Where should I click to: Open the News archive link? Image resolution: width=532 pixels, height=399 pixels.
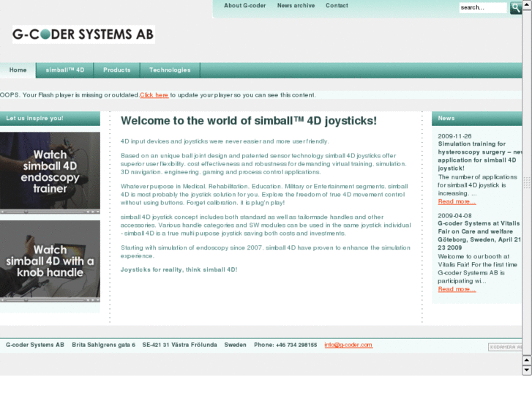[296, 6]
